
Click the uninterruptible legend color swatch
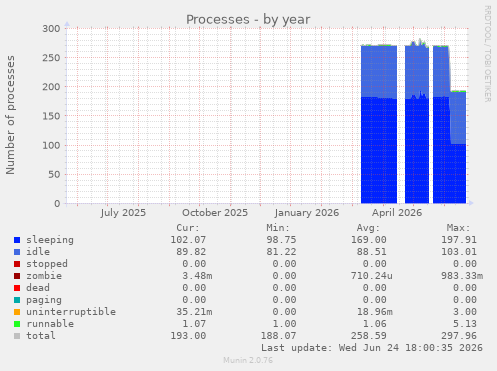coord(17,312)
